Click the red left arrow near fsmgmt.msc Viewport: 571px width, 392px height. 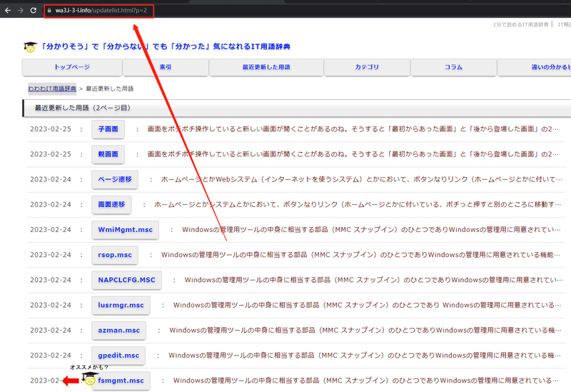71,381
